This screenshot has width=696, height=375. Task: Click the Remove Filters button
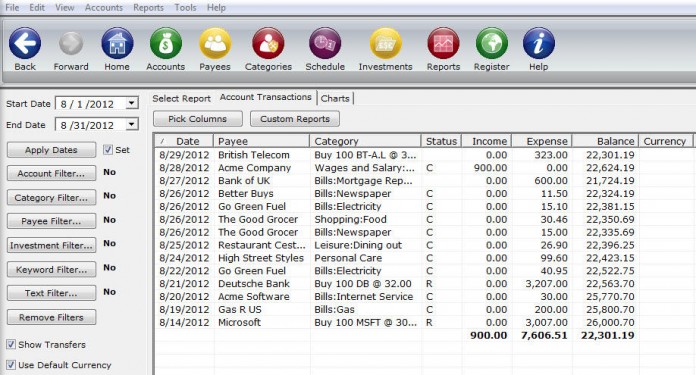click(51, 317)
